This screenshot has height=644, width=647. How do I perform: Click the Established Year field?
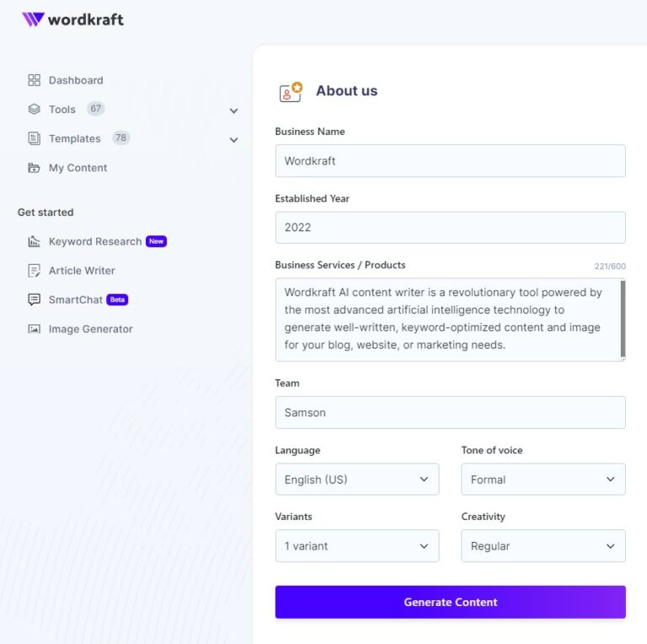coord(450,228)
